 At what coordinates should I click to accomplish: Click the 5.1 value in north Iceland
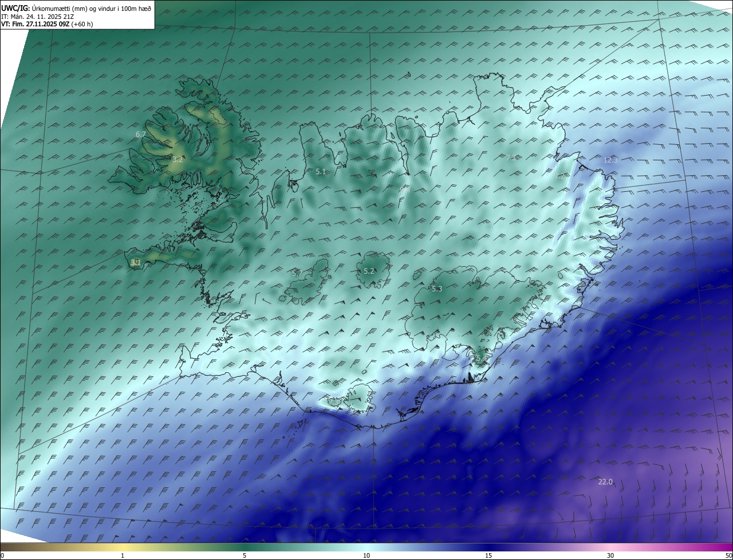321,171
